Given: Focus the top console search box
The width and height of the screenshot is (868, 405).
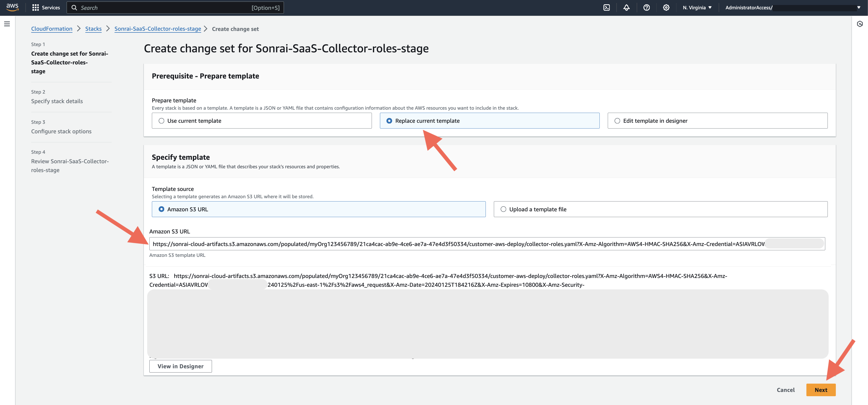Looking at the screenshot, I should [x=175, y=7].
